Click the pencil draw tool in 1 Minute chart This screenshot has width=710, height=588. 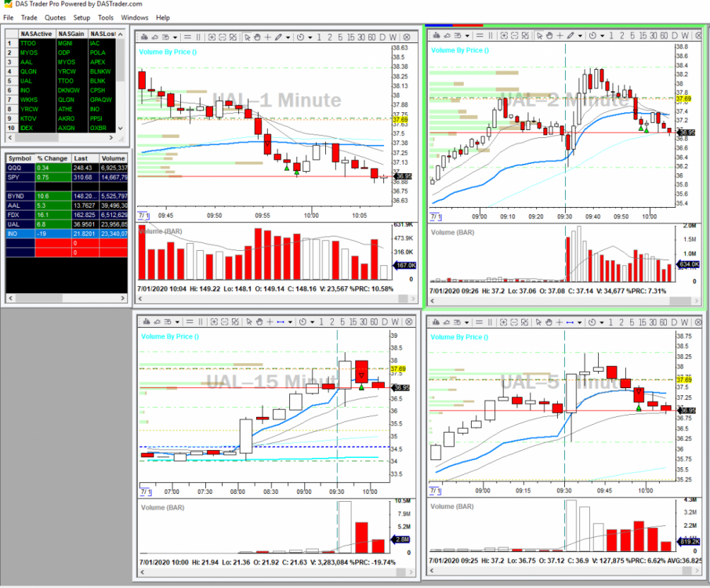click(278, 37)
